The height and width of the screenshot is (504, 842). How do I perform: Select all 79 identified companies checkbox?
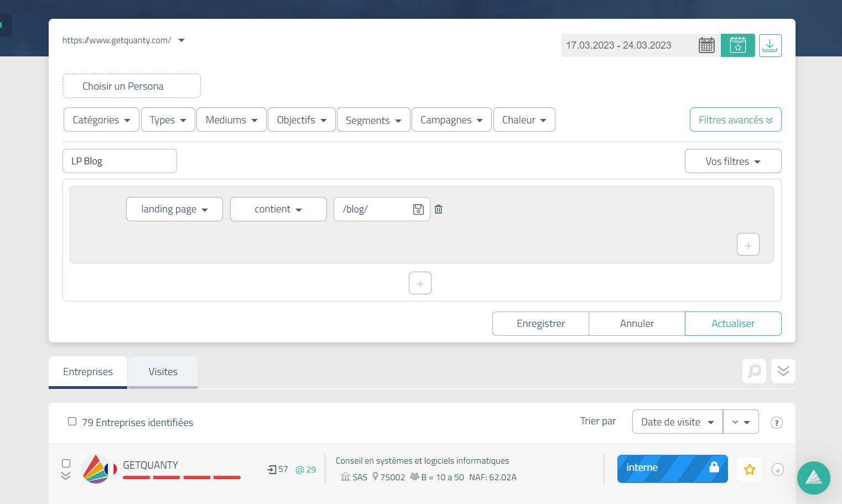(72, 422)
